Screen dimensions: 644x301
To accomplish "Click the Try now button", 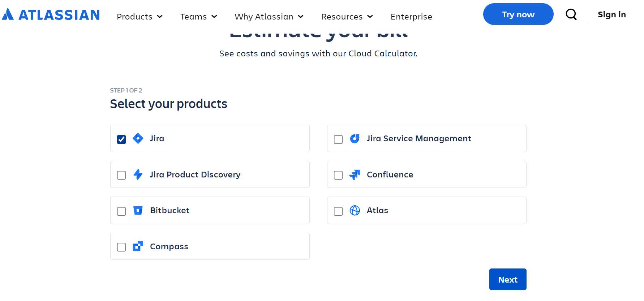I will coord(518,14).
